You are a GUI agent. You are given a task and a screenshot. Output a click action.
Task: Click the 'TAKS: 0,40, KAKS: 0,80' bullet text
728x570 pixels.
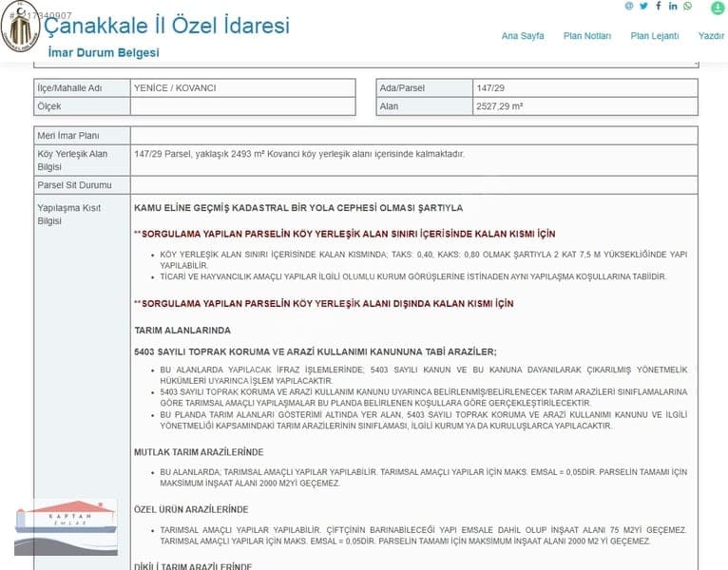(424, 260)
